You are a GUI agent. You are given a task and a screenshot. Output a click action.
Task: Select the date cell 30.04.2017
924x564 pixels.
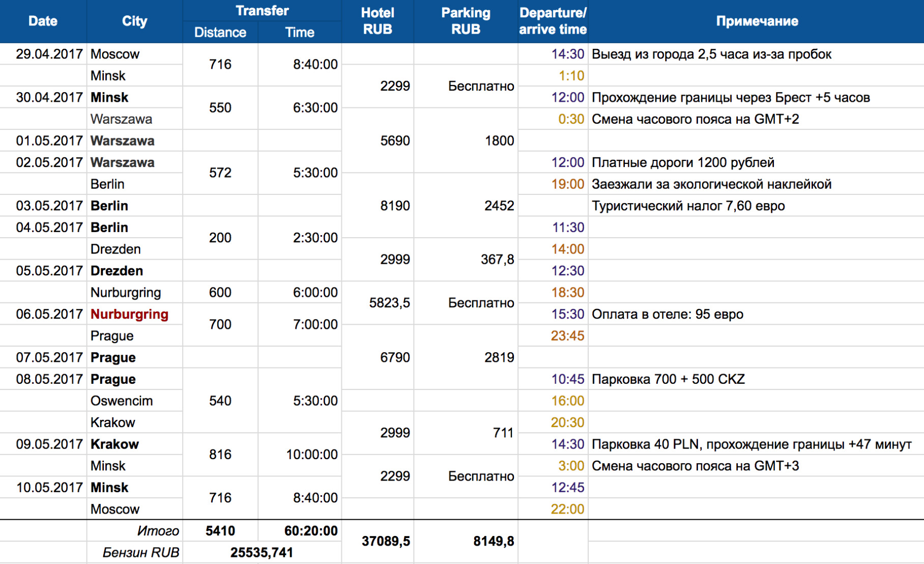43,97
